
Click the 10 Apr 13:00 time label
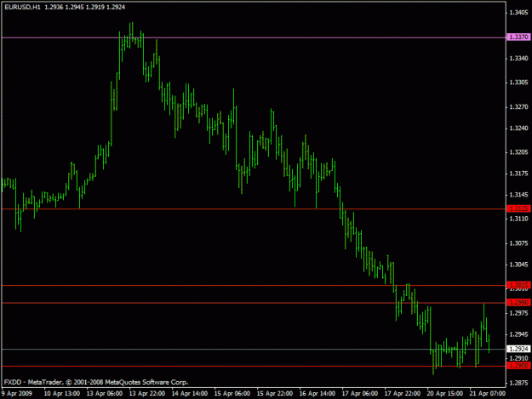click(62, 393)
